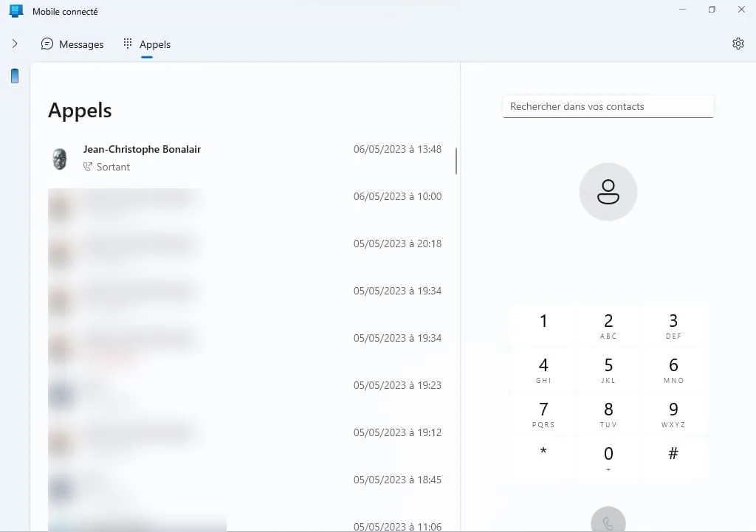Select the Appels tab
The image size is (756, 532).
146,44
